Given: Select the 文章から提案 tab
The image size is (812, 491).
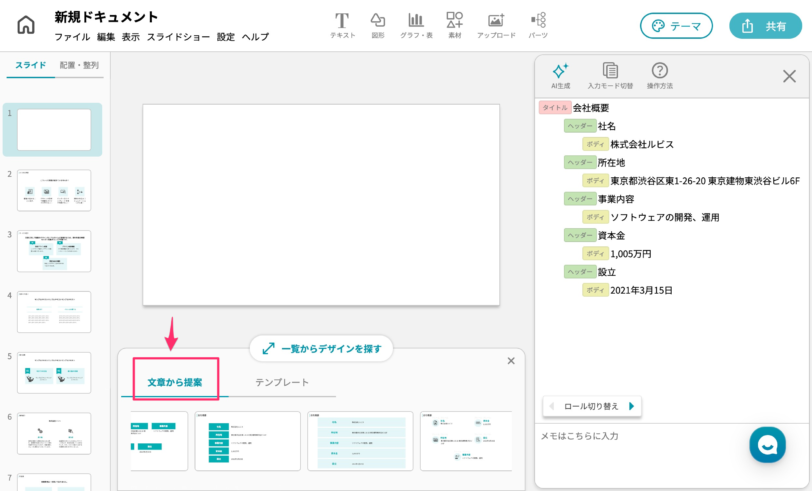Looking at the screenshot, I should click(175, 382).
